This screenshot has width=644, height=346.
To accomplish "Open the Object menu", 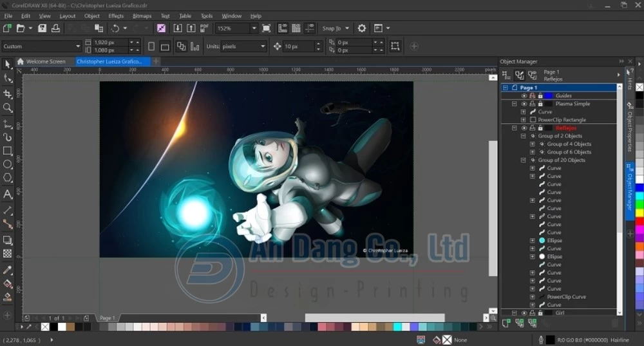I will 91,16.
